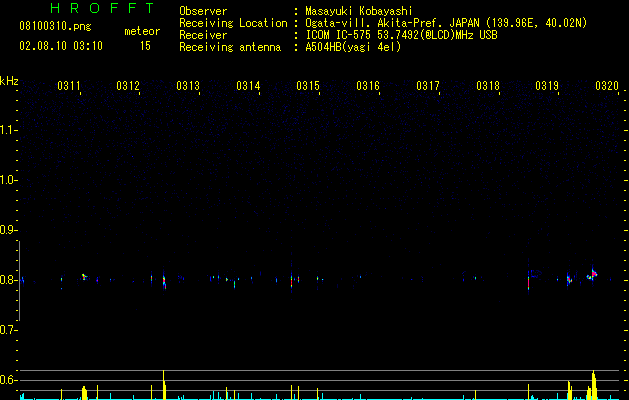This screenshot has height=400, width=629.
Task: Click the kHz axis unit label
Action: click(9, 81)
